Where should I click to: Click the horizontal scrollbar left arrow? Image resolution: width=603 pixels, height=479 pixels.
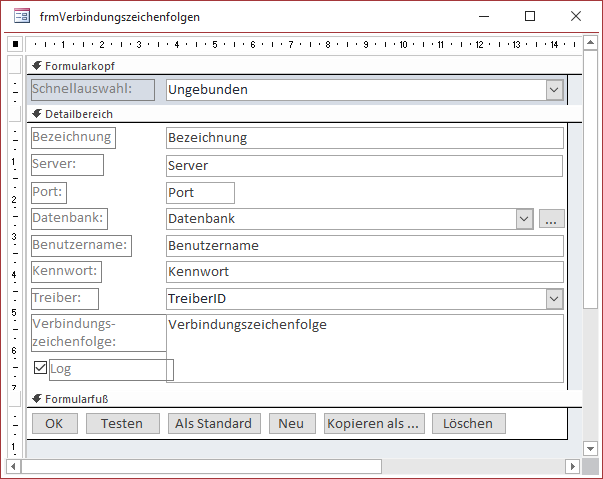[13, 466]
